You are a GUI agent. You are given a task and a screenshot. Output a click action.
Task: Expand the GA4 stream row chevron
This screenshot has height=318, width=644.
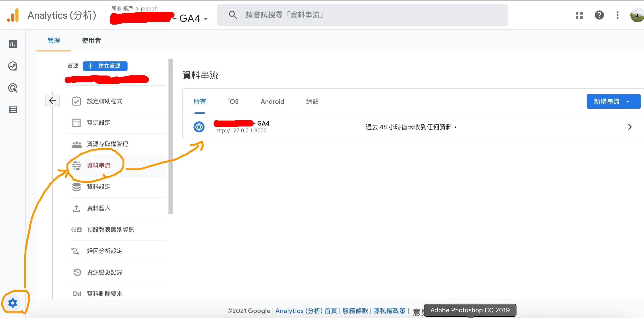point(630,127)
